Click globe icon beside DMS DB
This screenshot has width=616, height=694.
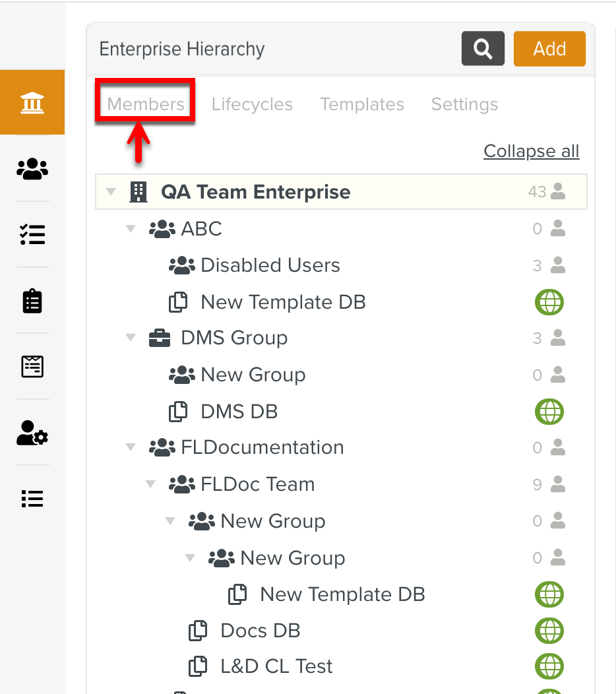coord(549,412)
